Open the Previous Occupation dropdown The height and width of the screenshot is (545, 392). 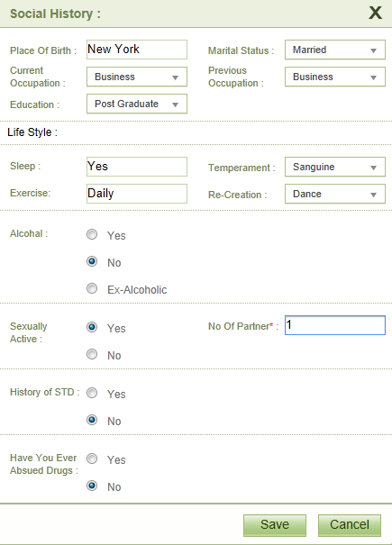pyautogui.click(x=335, y=77)
